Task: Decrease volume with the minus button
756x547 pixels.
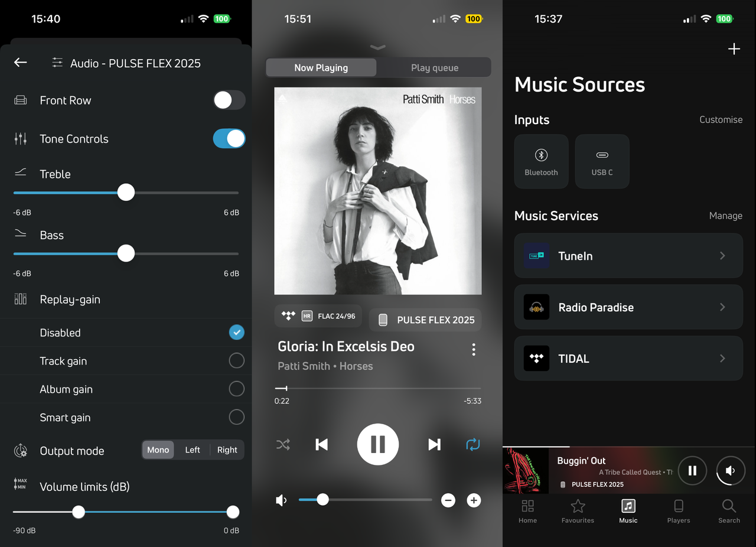Action: coord(448,501)
